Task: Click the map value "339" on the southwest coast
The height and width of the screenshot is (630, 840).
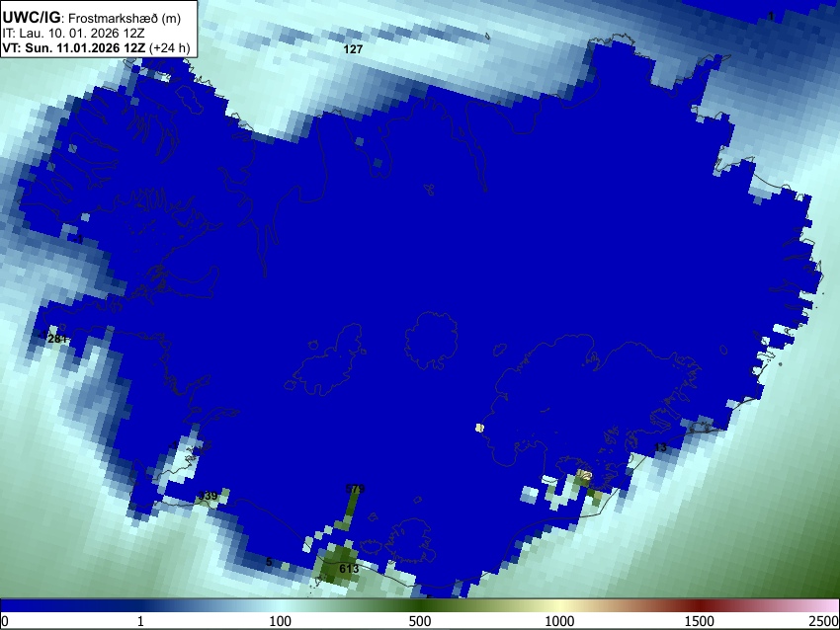Action: point(208,496)
